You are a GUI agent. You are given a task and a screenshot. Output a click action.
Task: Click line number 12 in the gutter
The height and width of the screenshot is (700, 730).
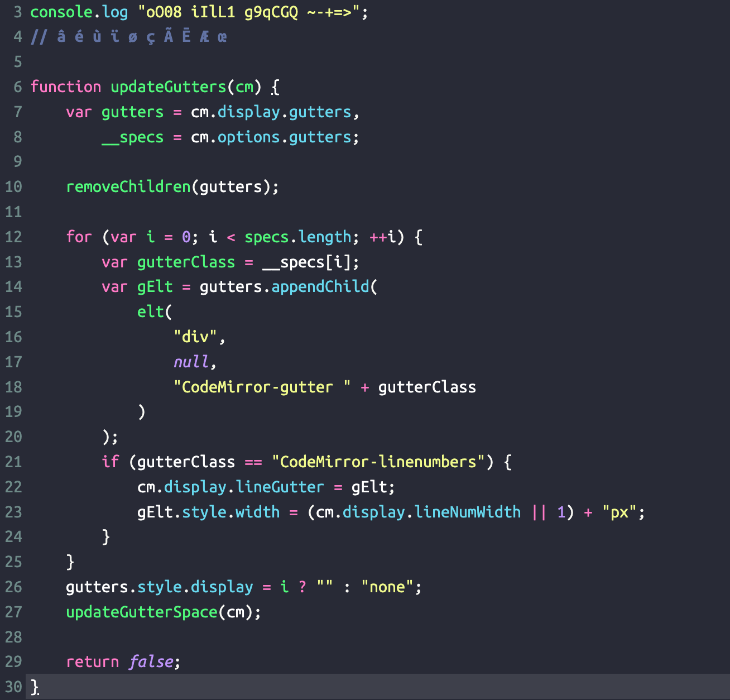click(x=13, y=237)
